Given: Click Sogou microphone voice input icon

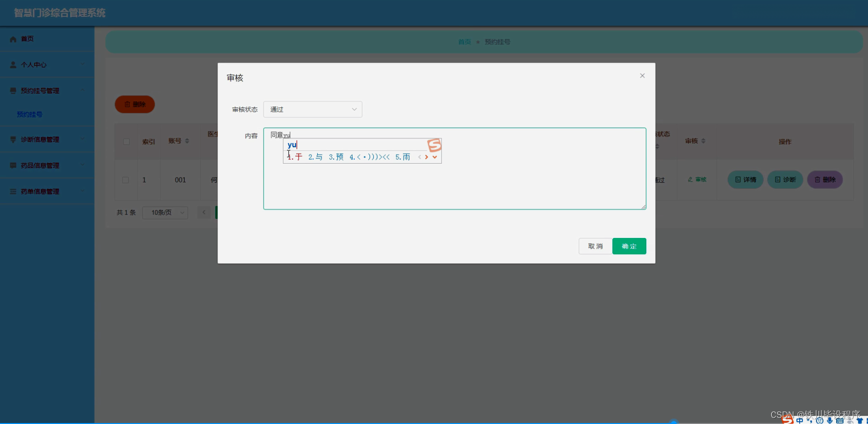Looking at the screenshot, I should coord(830,421).
